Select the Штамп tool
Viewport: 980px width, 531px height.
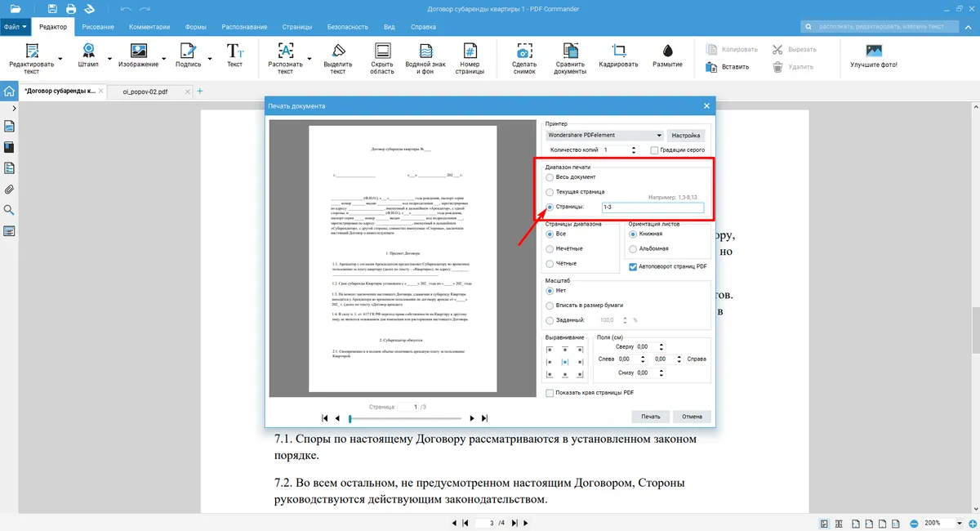[88, 57]
